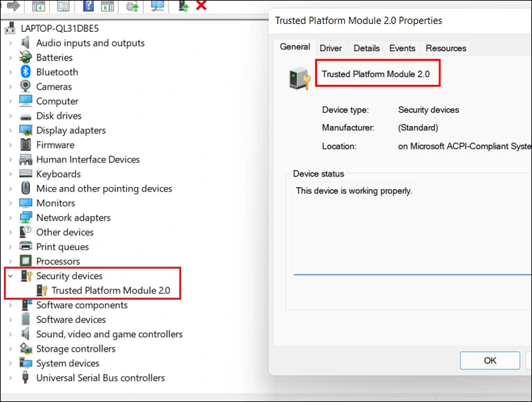The image size is (532, 402).
Task: Open Help using the blue question mark icon
Action: pos(88,7)
